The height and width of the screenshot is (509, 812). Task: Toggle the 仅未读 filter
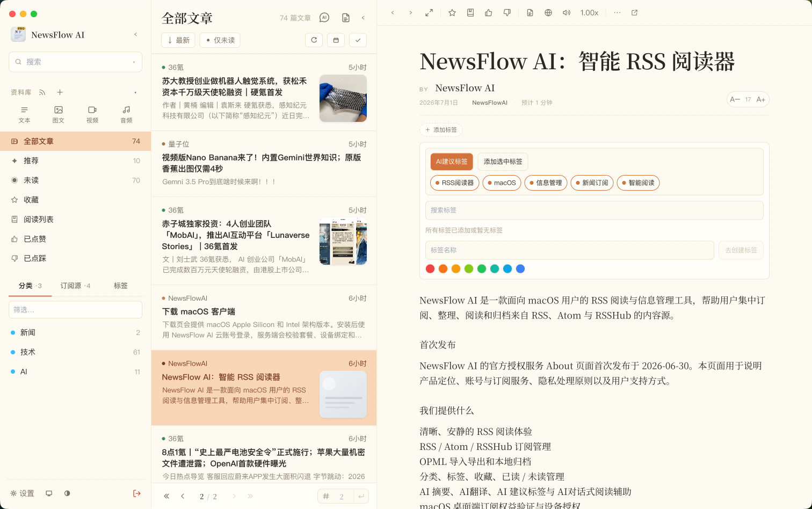pyautogui.click(x=220, y=40)
